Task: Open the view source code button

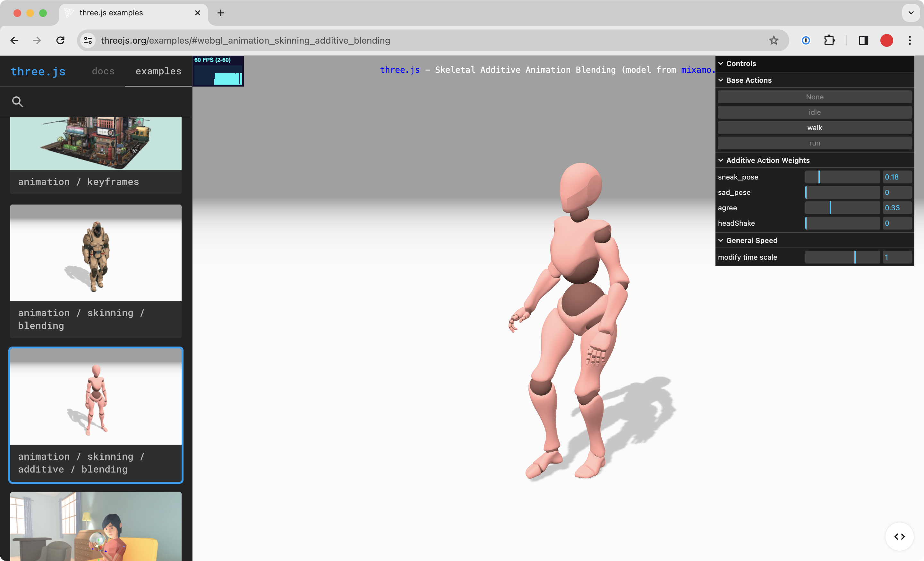Action: [899, 536]
